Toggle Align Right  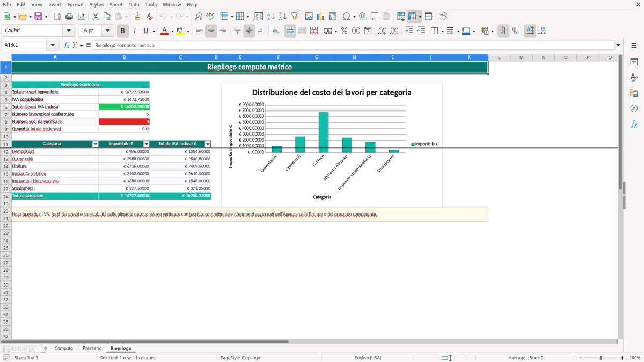223,31
